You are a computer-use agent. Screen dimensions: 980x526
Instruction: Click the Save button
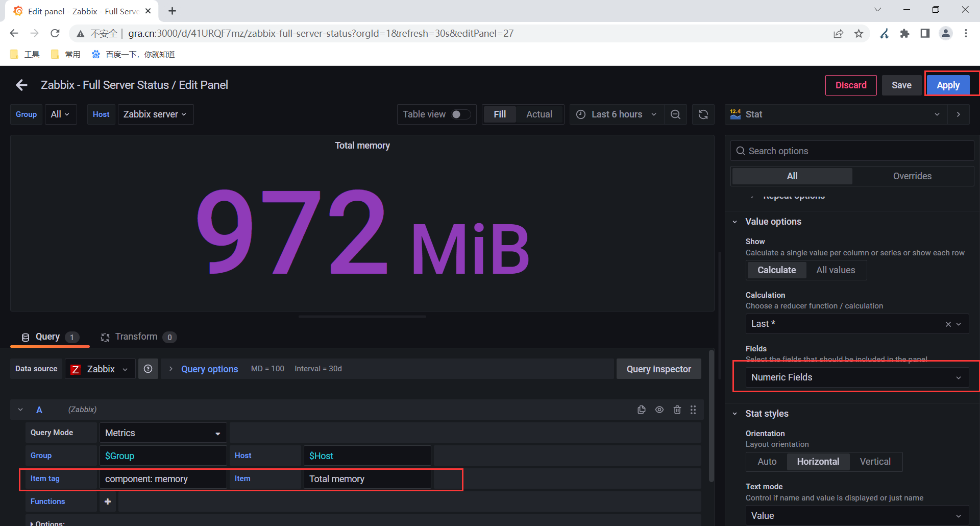point(901,85)
